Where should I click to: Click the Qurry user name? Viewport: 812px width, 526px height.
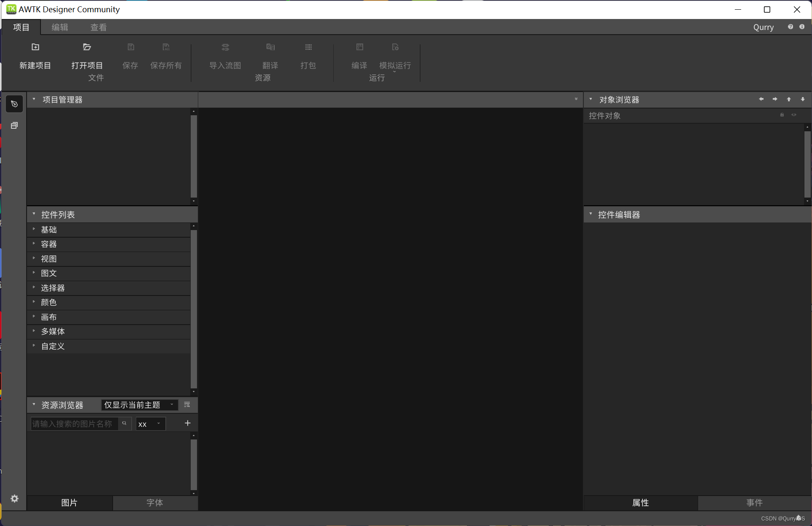[763, 27]
